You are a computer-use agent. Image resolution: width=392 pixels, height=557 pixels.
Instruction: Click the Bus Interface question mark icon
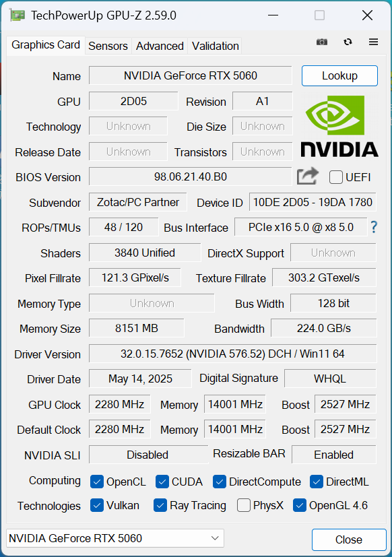point(374,228)
